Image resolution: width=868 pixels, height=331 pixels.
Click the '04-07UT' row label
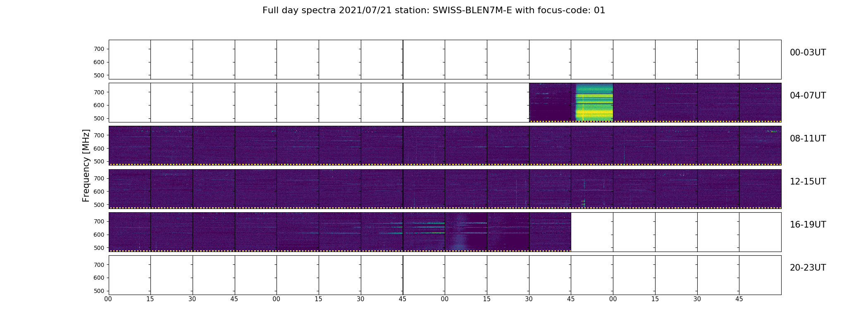808,96
